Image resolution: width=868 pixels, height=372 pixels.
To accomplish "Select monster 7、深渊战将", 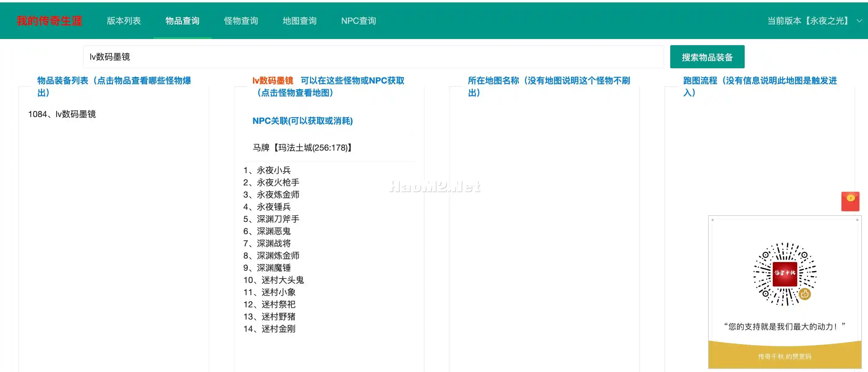I will [x=267, y=243].
